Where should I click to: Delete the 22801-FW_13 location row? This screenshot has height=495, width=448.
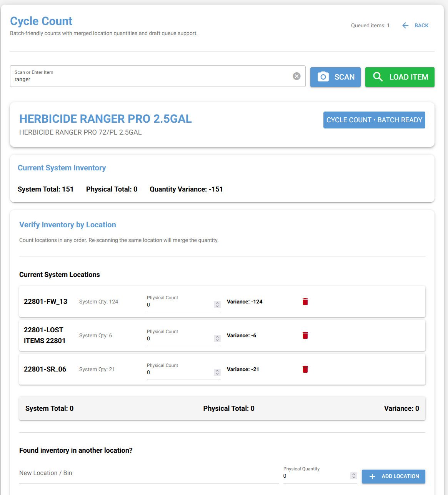[305, 302]
